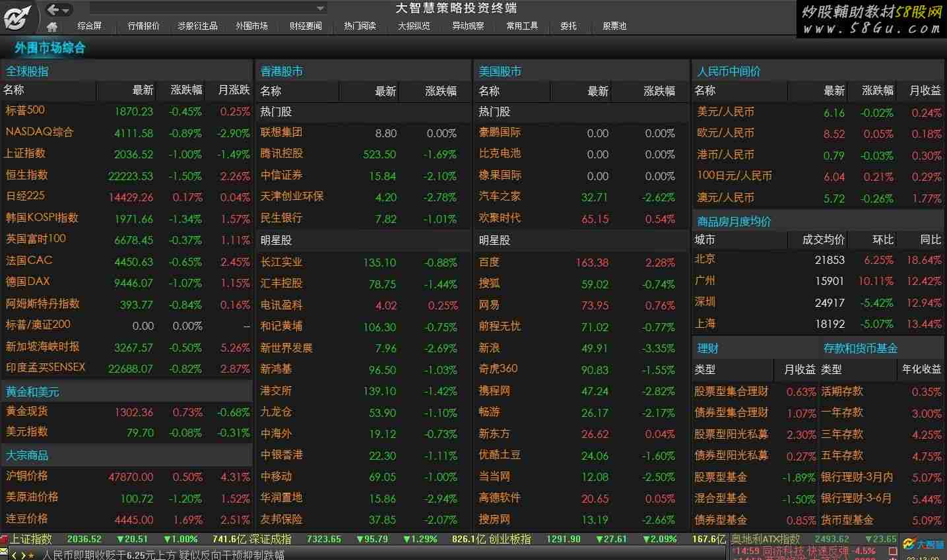Click the 香港股市 panel title
The image size is (947, 560).
(282, 71)
